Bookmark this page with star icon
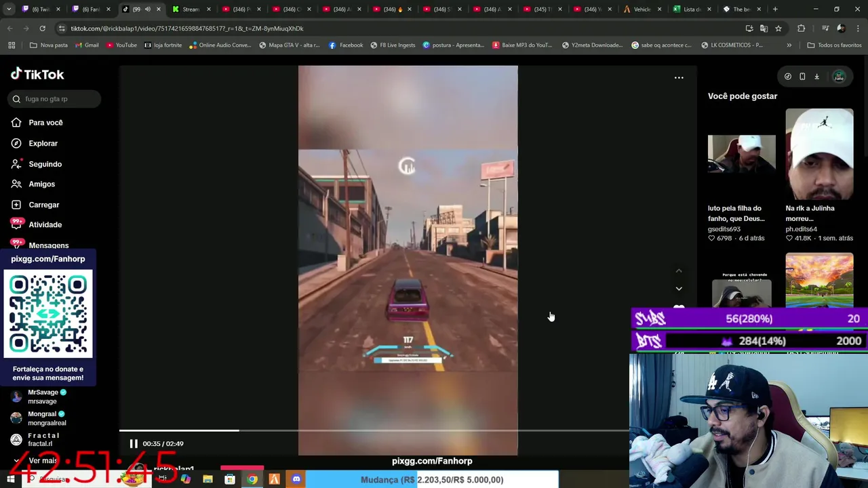Viewport: 868px width, 488px height. (778, 28)
